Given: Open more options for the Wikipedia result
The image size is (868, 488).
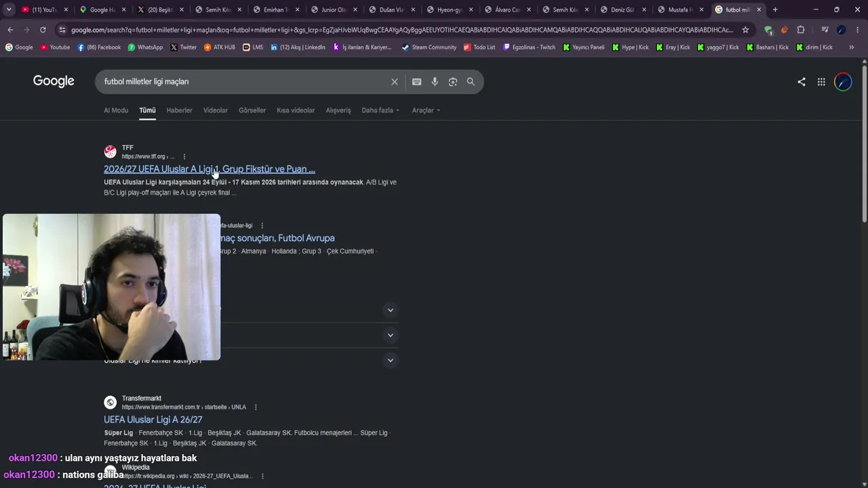Looking at the screenshot, I should pyautogui.click(x=262, y=476).
